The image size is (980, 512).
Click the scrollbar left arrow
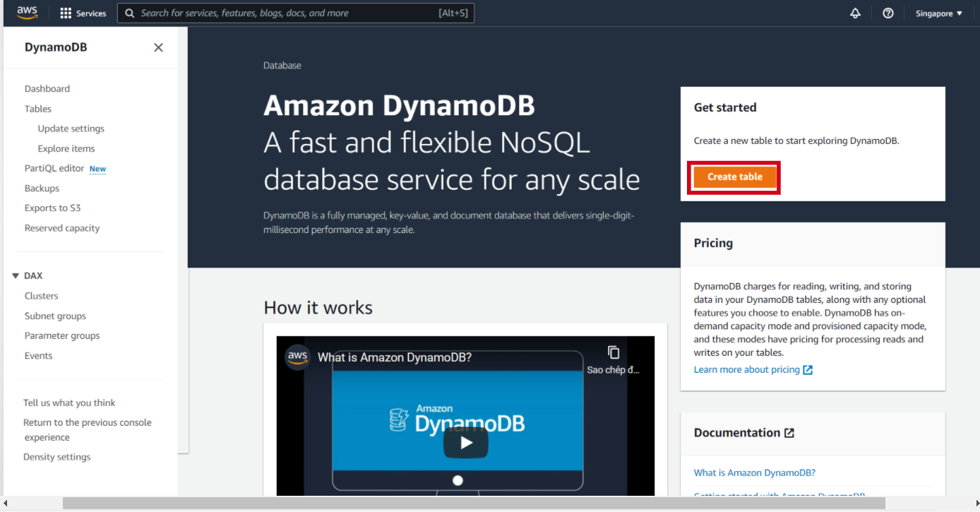pos(6,504)
